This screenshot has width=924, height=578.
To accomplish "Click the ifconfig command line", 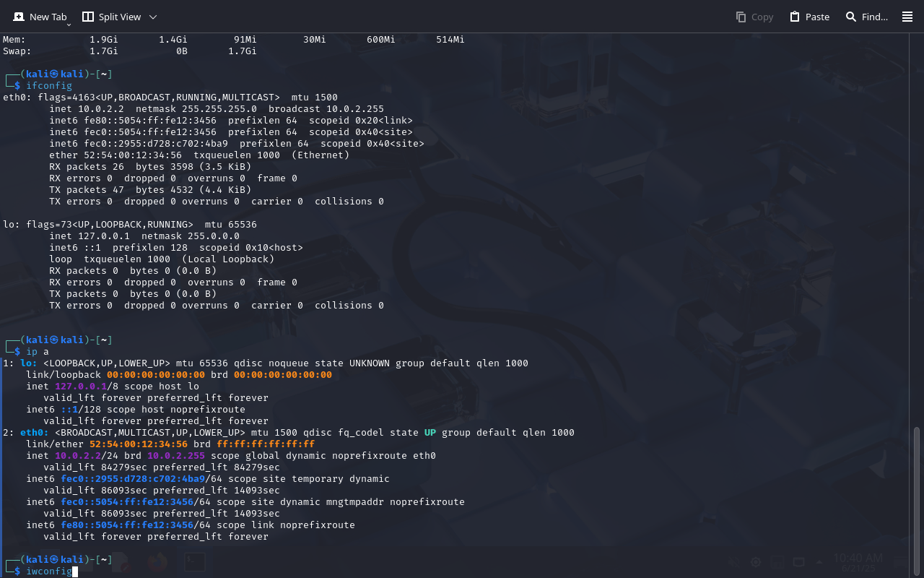I will tap(49, 86).
